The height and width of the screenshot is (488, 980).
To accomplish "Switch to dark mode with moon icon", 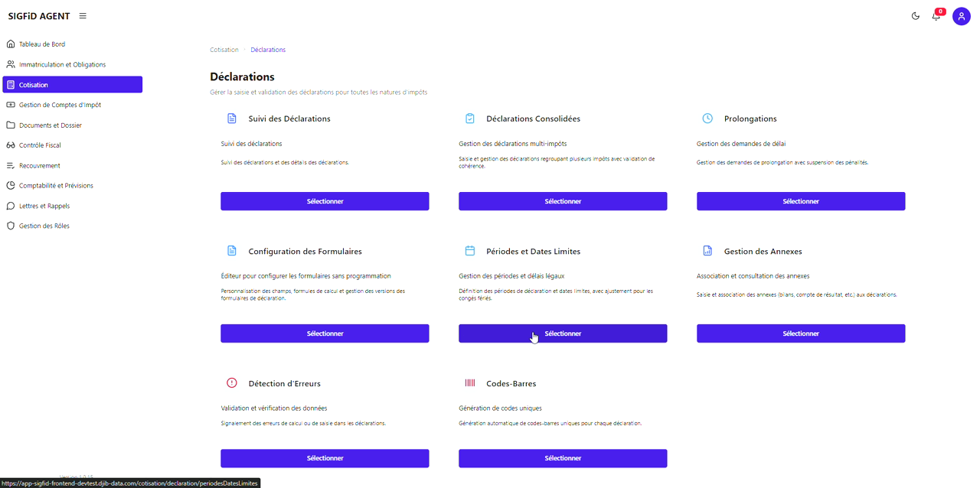I will pyautogui.click(x=916, y=16).
